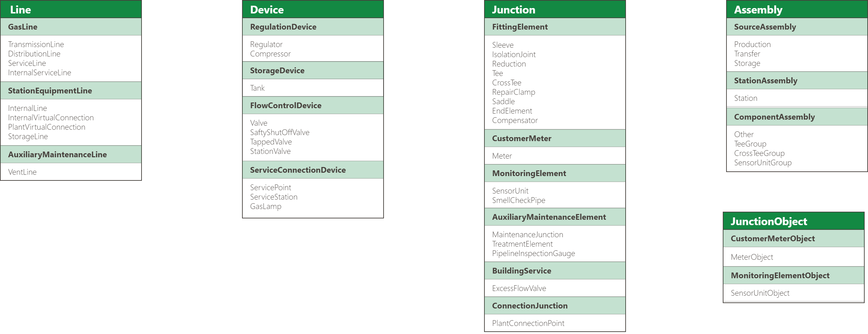Select the RegulationDevice group heading
The height and width of the screenshot is (334, 868).
click(x=283, y=27)
